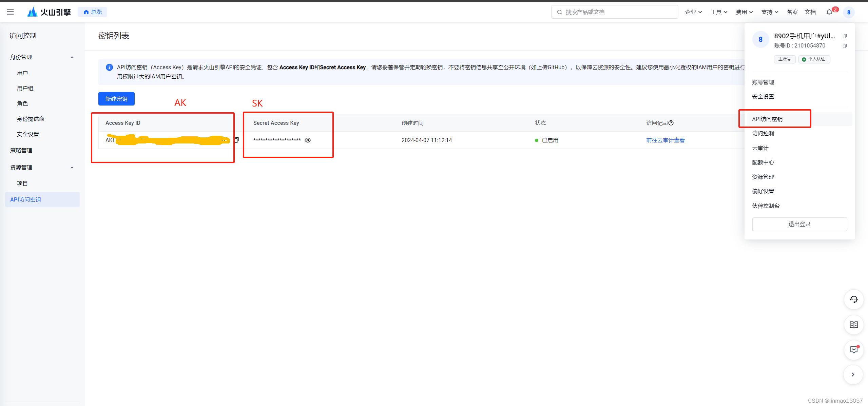The height and width of the screenshot is (406, 868).
Task: Open the feedback message floating icon
Action: click(x=853, y=350)
